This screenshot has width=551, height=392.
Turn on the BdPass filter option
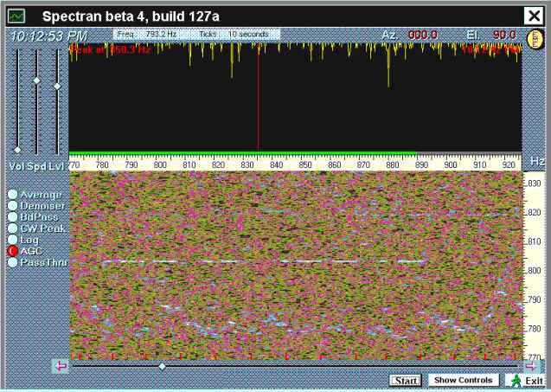click(13, 216)
